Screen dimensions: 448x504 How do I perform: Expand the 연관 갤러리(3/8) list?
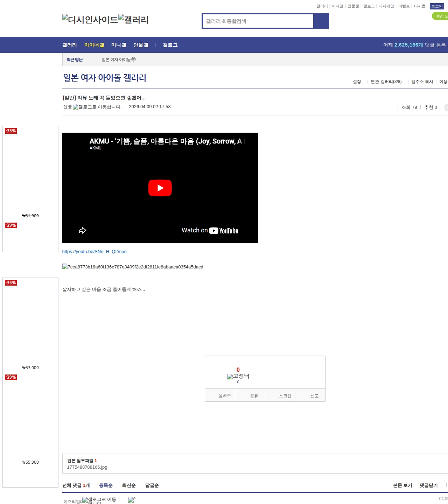point(386,82)
